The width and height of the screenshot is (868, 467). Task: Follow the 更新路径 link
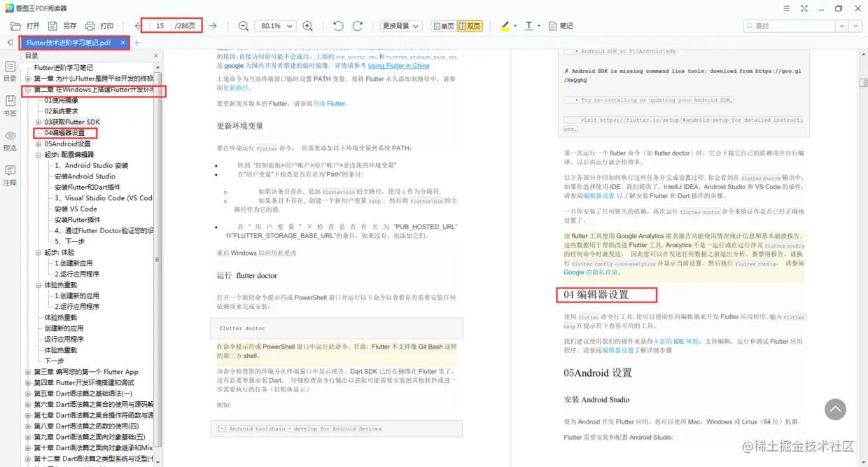(237, 88)
